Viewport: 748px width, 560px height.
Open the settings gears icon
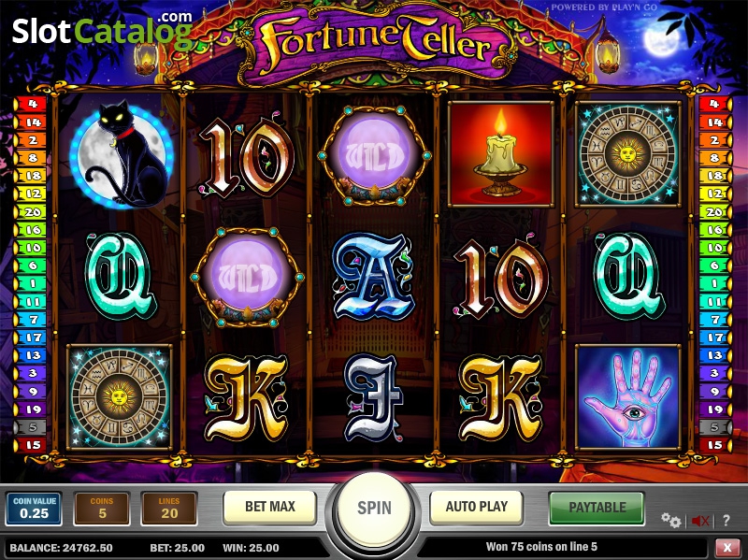pyautogui.click(x=671, y=521)
